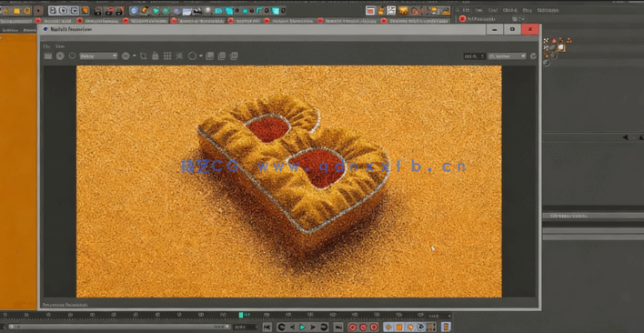Click the first red Record Active Objects button
The height and width of the screenshot is (333, 644).
click(352, 328)
